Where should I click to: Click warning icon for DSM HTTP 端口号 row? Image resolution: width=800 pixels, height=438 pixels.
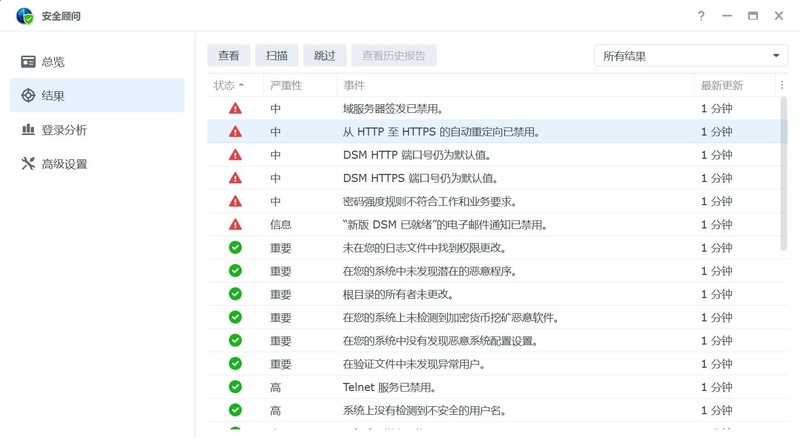[x=235, y=155]
